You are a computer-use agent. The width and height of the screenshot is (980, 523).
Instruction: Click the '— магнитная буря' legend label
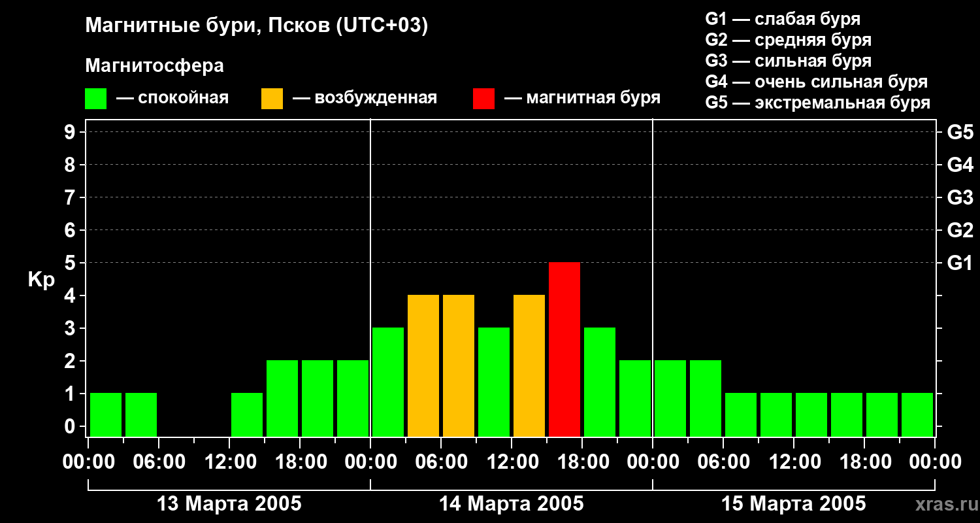(x=582, y=99)
